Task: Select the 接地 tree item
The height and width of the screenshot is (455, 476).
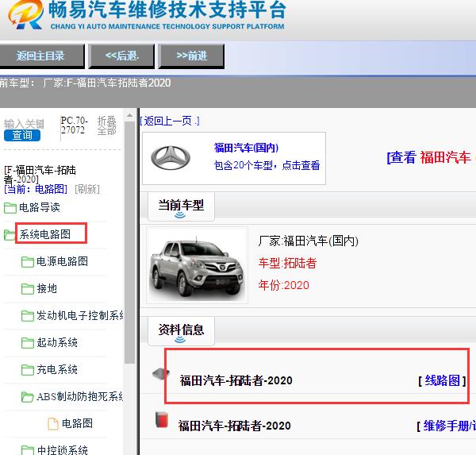Action: [x=47, y=288]
